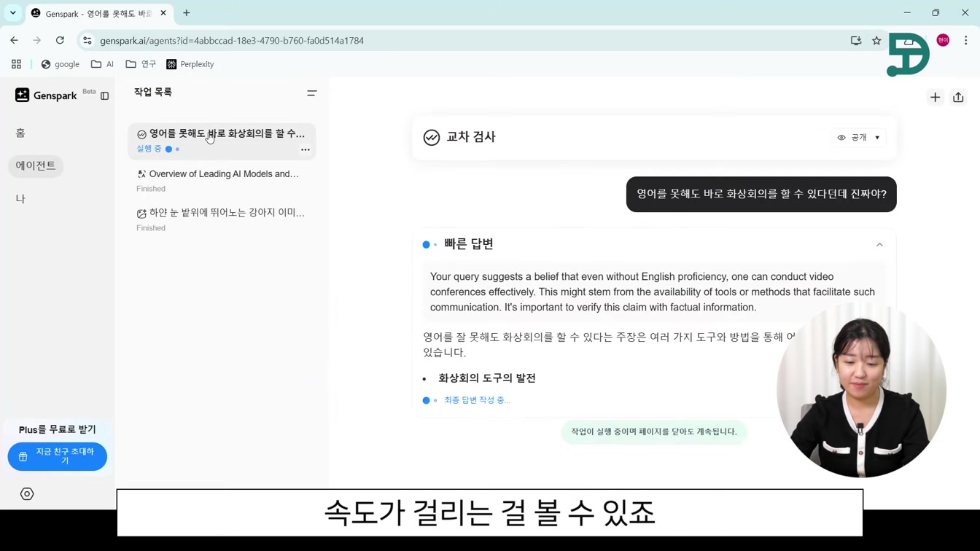Screen dimensions: 980x551
Task: Open settings gear icon at sidebar bottom
Action: 27,494
